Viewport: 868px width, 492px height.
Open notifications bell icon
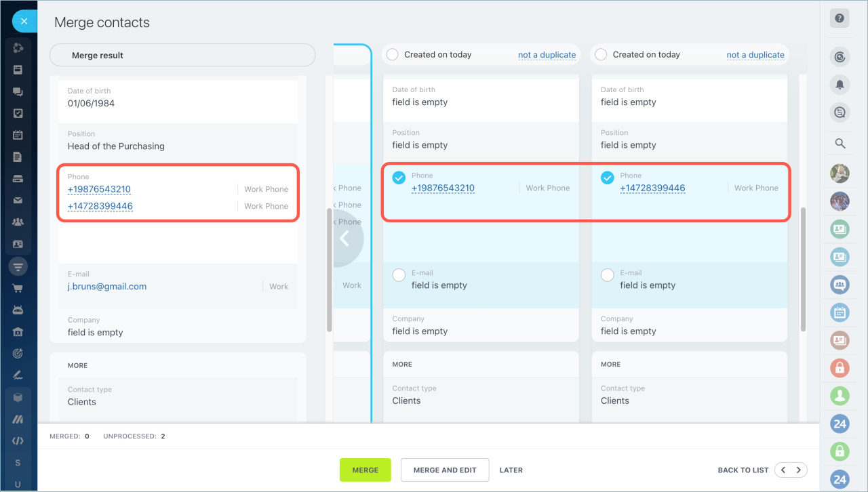click(840, 85)
